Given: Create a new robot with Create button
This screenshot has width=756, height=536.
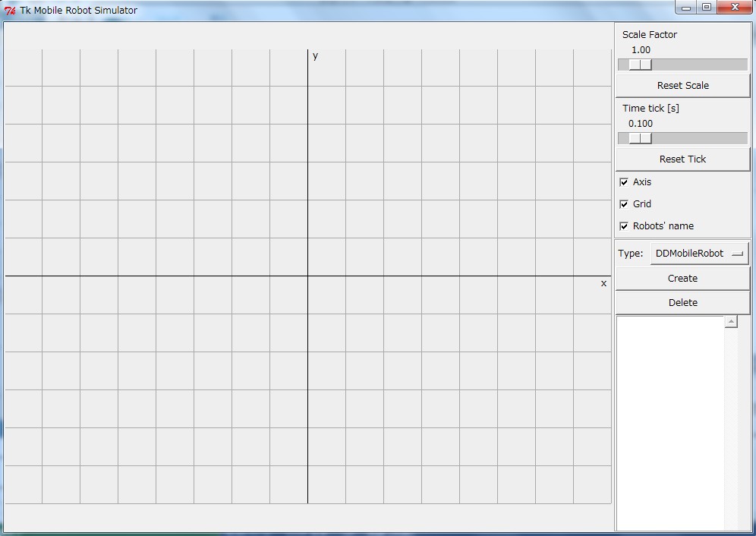Looking at the screenshot, I should [682, 279].
